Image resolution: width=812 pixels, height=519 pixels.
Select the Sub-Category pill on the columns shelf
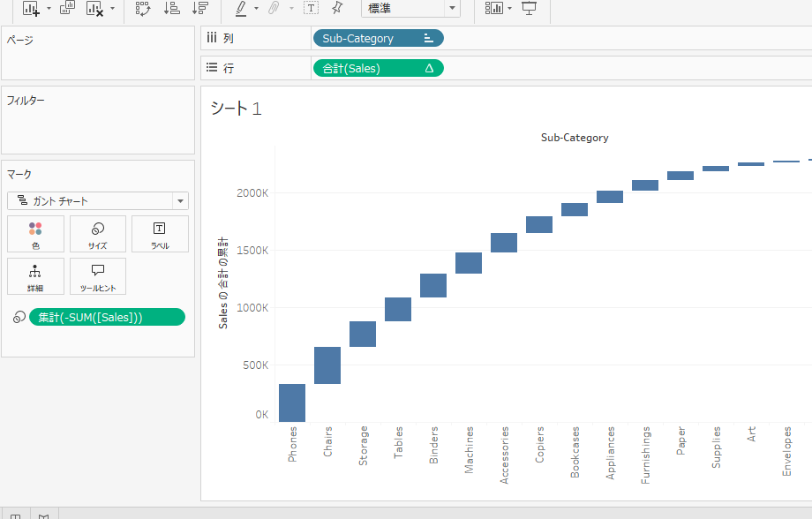click(x=379, y=38)
